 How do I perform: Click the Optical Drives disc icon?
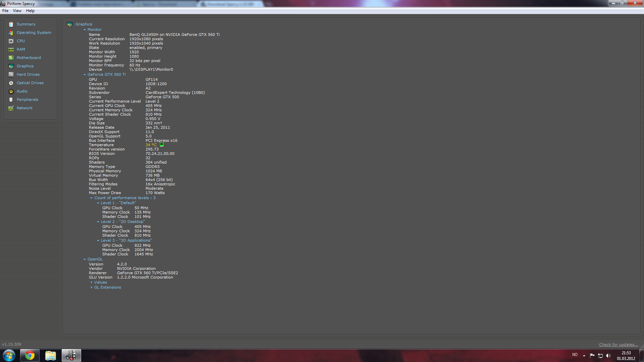point(11,83)
